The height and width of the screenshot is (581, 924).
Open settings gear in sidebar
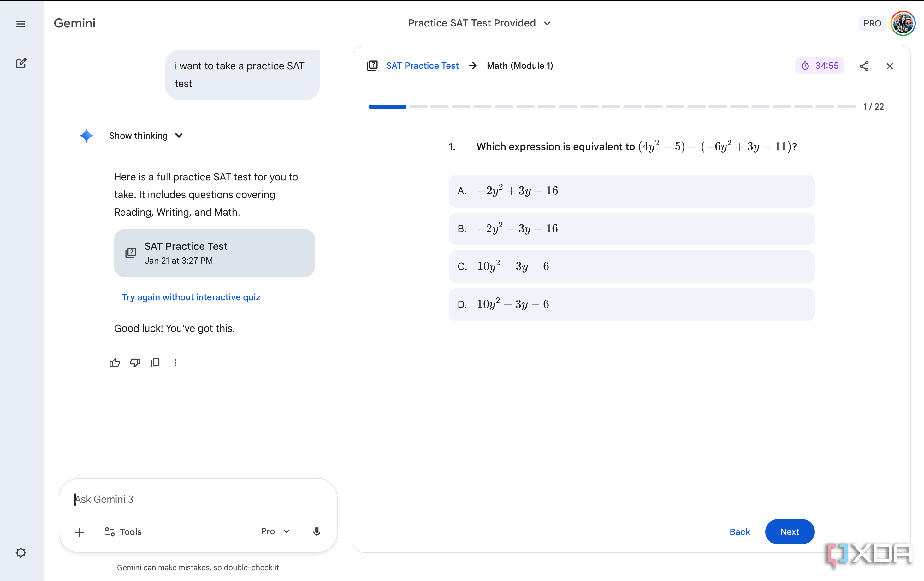[21, 552]
